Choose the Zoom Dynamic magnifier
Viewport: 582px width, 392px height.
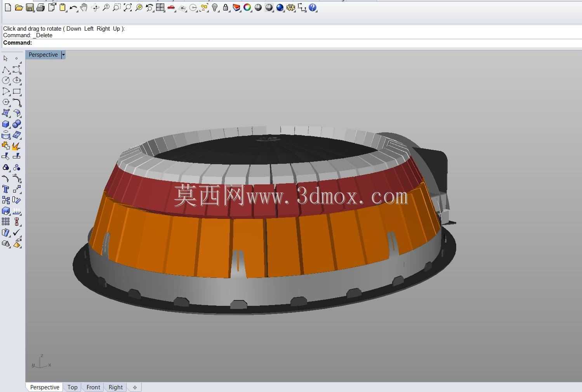[106, 7]
